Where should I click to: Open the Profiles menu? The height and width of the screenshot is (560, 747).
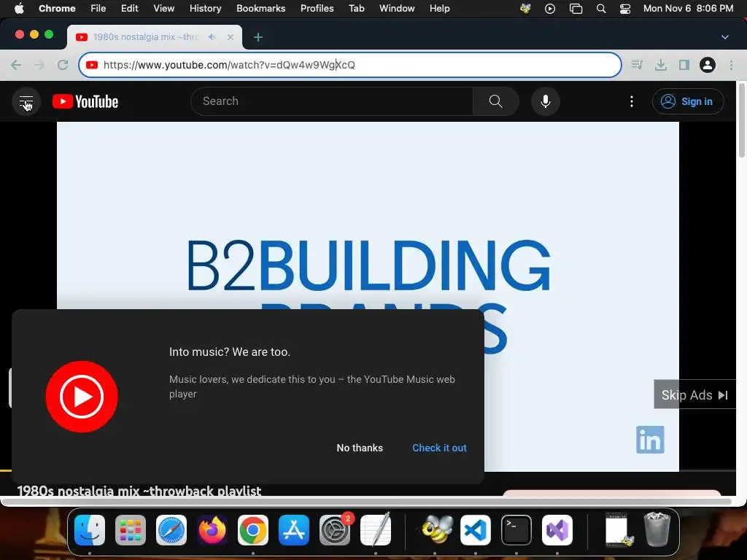[x=317, y=8]
